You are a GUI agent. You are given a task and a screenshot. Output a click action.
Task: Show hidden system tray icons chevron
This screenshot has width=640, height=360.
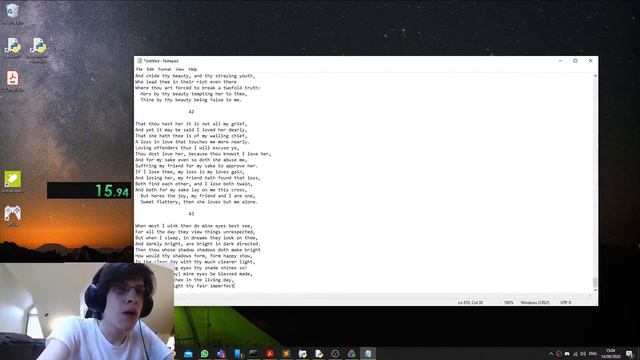coord(550,354)
